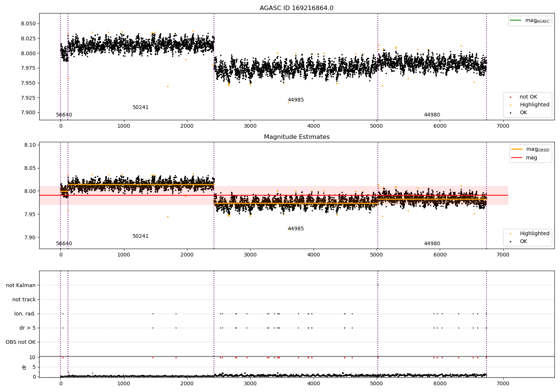Image resolution: width=560 pixels, height=392 pixels.
Task: Click the 5000 x-axis tick of bottom plot
Action: click(x=377, y=383)
